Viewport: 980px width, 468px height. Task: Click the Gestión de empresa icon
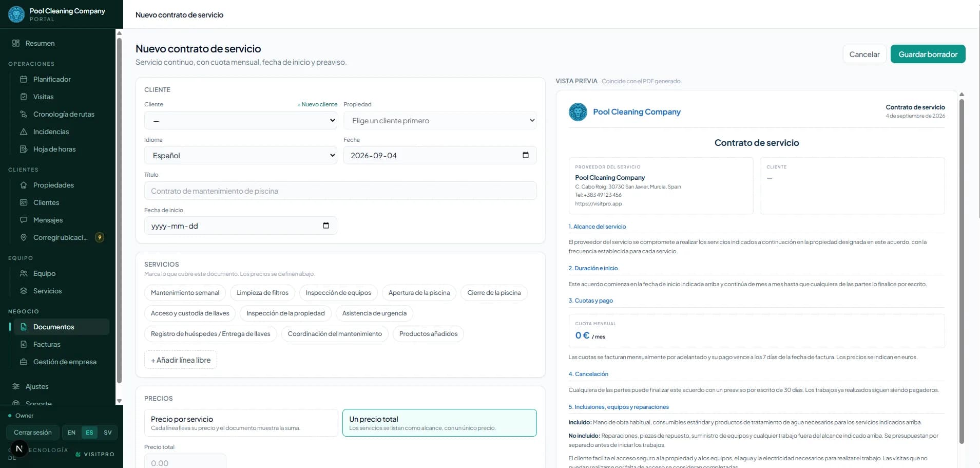tap(24, 362)
